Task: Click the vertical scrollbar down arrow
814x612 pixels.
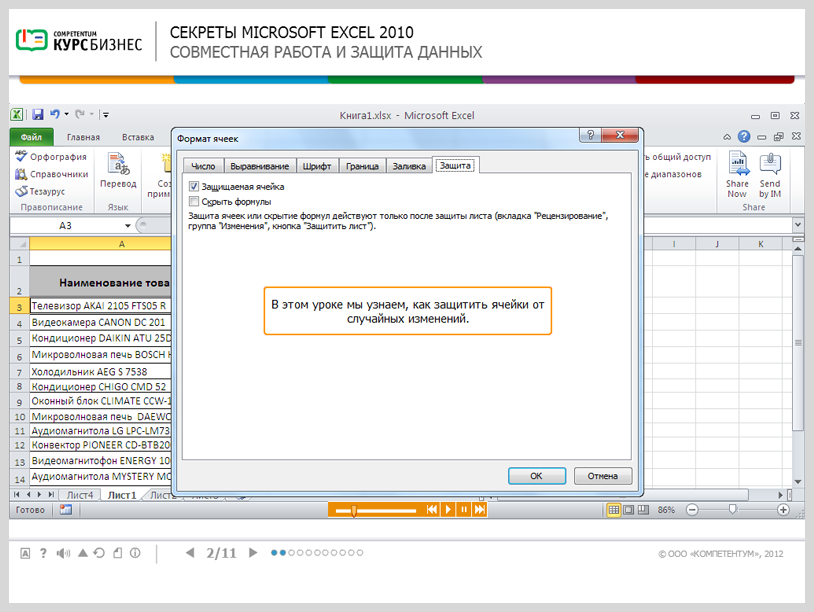Action: [798, 482]
